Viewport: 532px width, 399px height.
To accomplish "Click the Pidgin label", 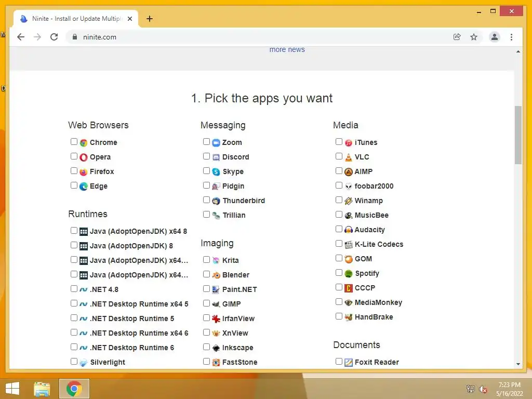I will [x=233, y=187].
